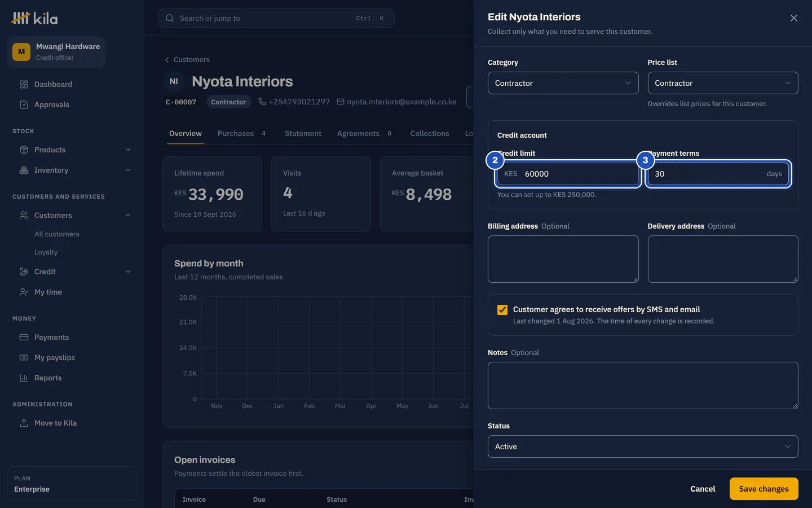Expand the Inventory sidebar section

pos(128,170)
